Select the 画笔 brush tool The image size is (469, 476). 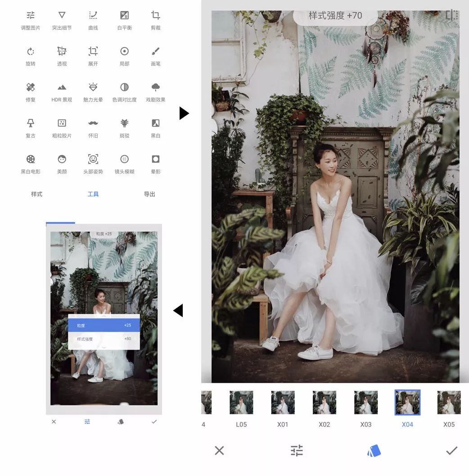(x=156, y=56)
